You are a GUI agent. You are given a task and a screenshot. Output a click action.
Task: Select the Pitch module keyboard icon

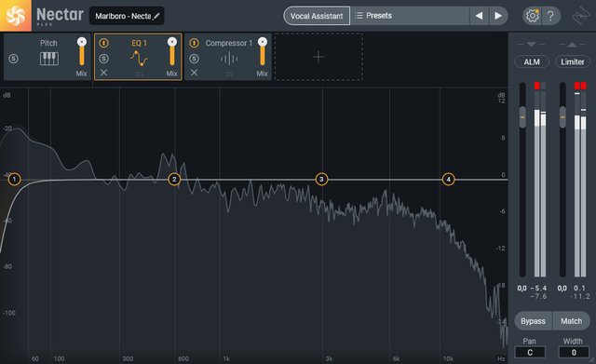tap(49, 59)
